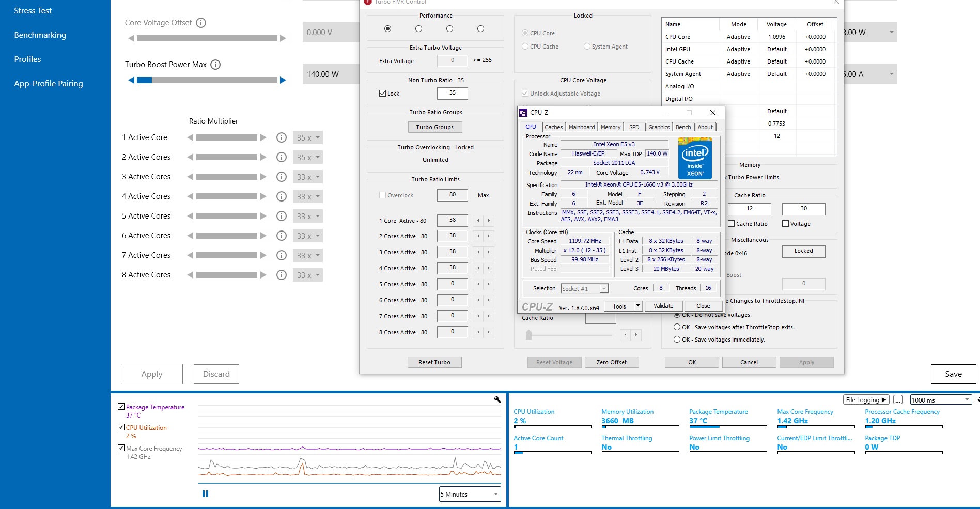Expand the CPU-Z Tools dropdown arrow
The width and height of the screenshot is (980, 509).
638,306
